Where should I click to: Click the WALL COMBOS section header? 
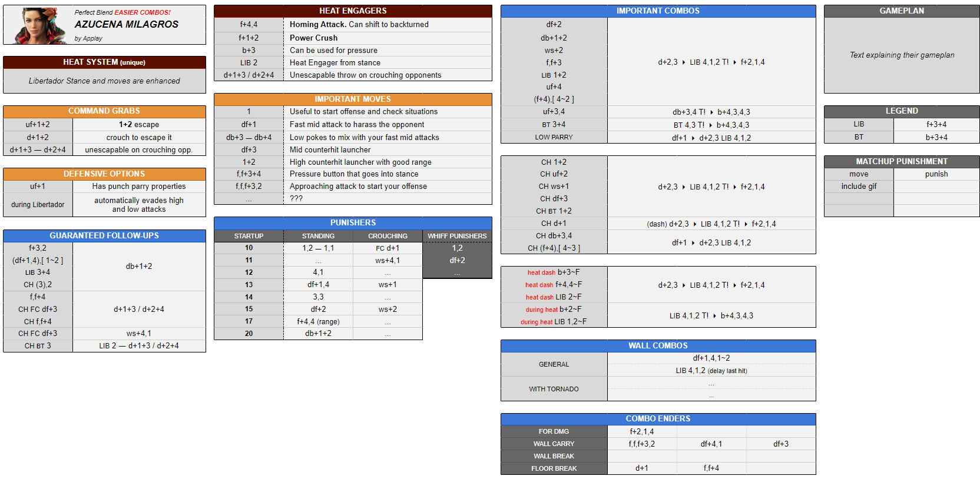point(658,346)
